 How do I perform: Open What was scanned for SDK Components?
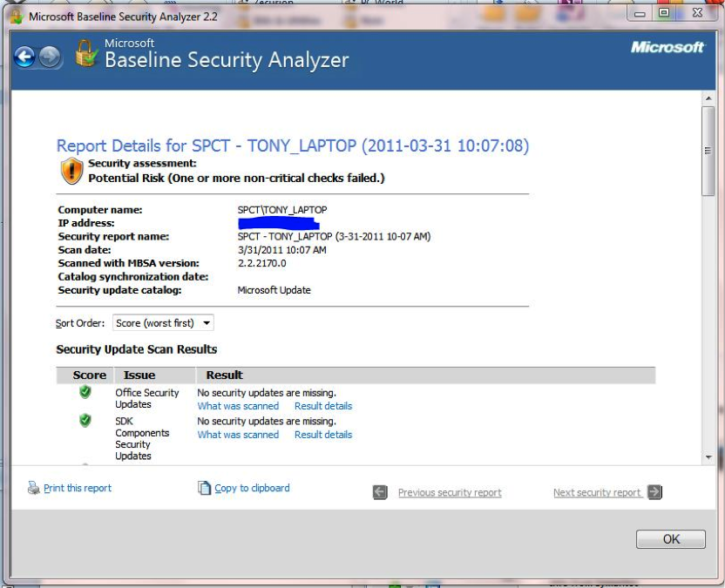(238, 435)
